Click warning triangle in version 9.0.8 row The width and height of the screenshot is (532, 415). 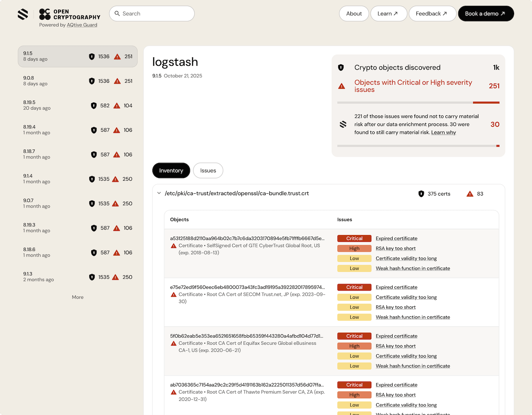coord(117,81)
